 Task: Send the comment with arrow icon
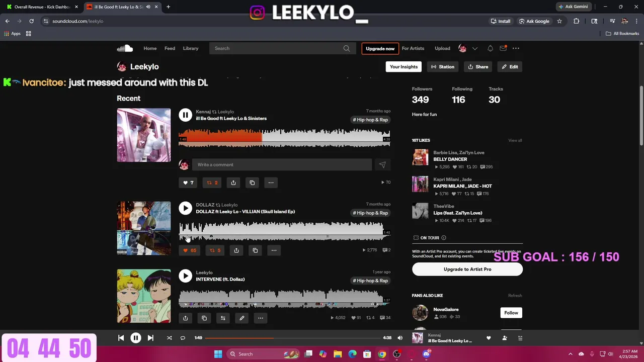(x=382, y=164)
